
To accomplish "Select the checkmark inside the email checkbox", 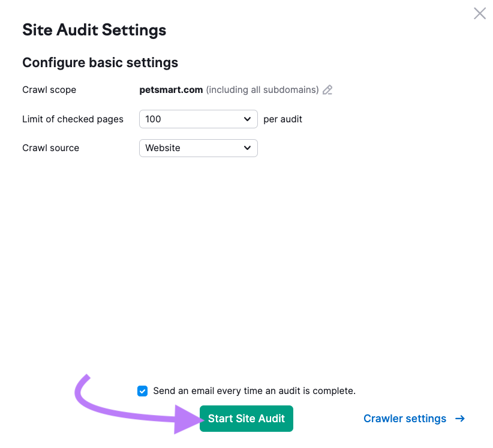I will [x=142, y=390].
